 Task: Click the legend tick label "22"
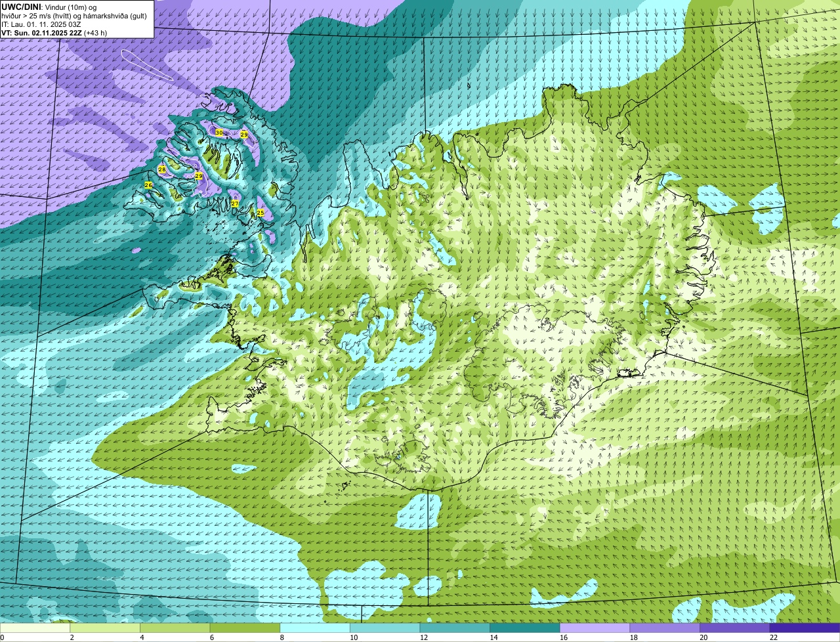[774, 637]
